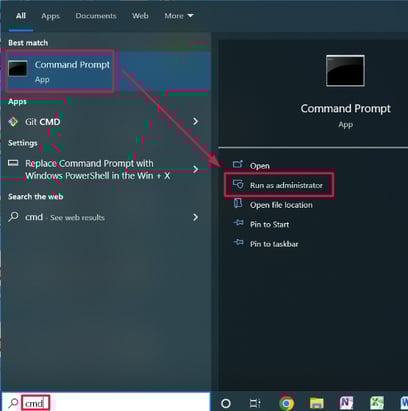Expand the cmd web results chevron
Viewport: 408px width, 411px height.
[x=196, y=217]
